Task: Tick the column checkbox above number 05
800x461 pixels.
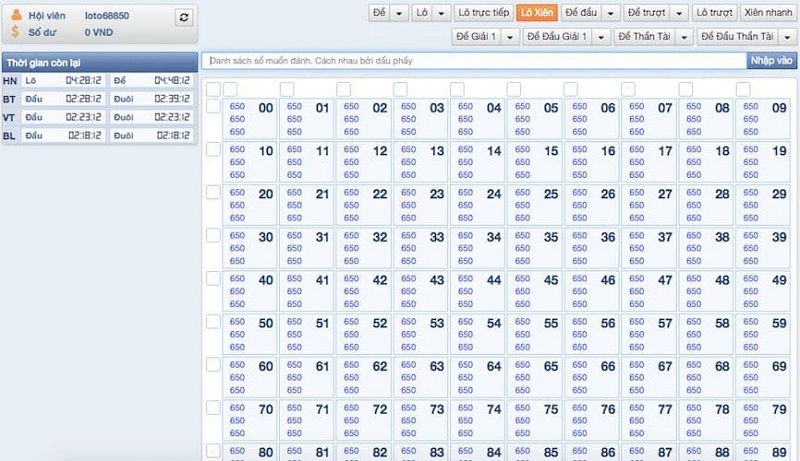Action: tap(514, 89)
